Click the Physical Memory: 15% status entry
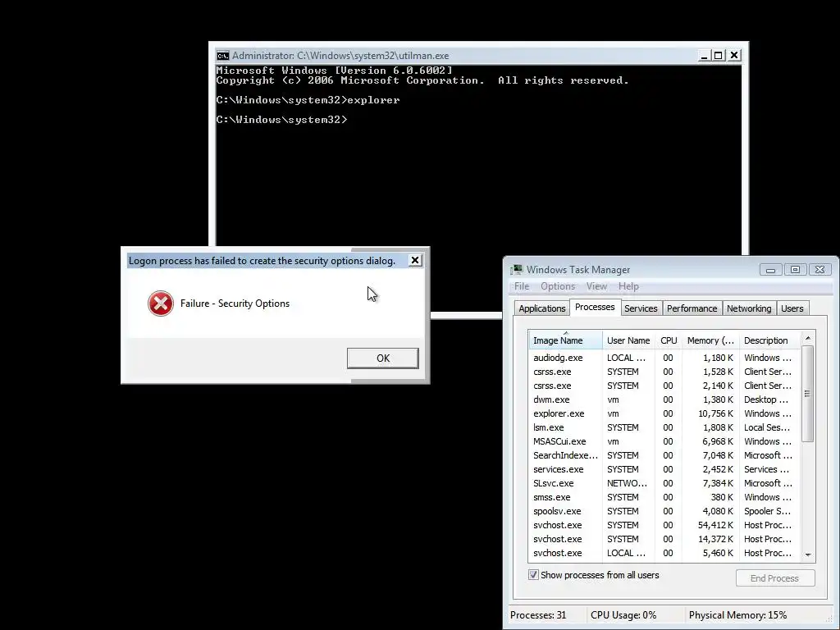 tap(737, 615)
